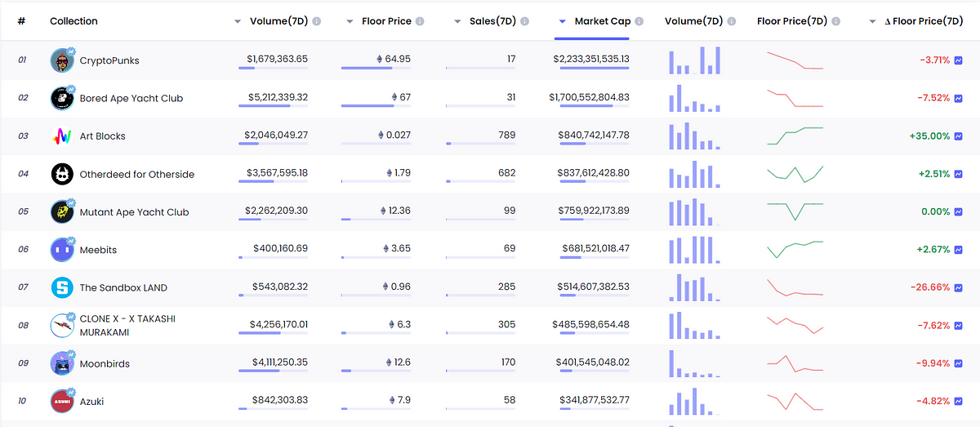The width and height of the screenshot is (980, 427).
Task: Click the Bored Ape Yacht Club avatar
Action: point(62,98)
